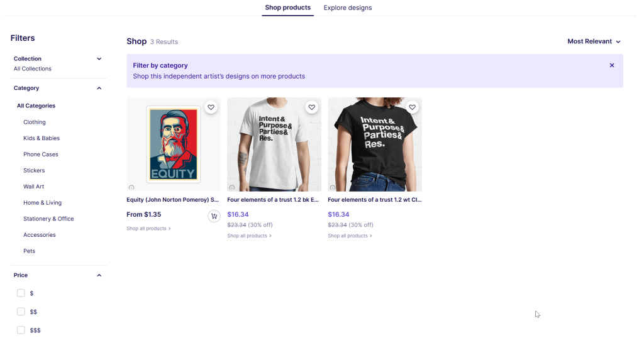Collapse the Category filter section
The width and height of the screenshot is (644, 348).
tap(99, 89)
